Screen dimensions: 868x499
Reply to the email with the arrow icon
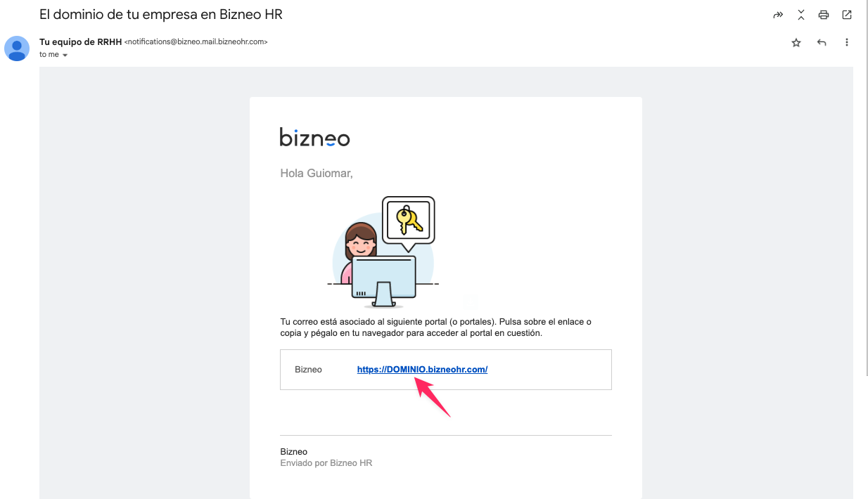pos(822,43)
